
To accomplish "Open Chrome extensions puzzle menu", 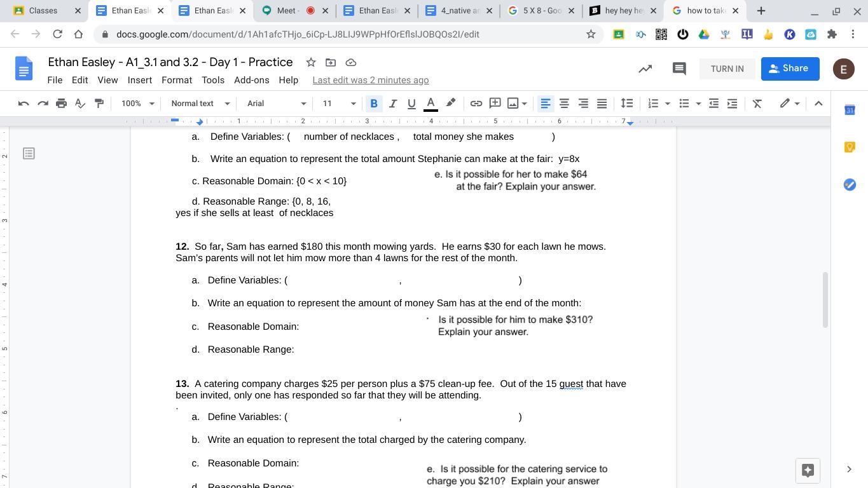I will (x=832, y=34).
